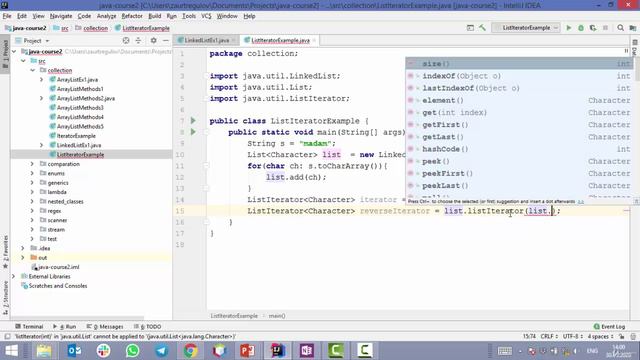The height and width of the screenshot is (360, 640).
Task: Expand ArrayListEx1.java node
Action: coord(41,80)
